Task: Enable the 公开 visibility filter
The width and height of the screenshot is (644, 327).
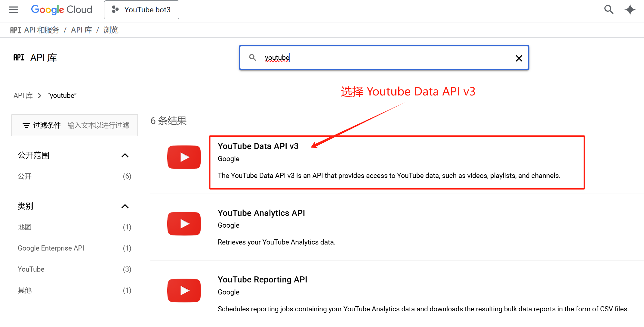Action: [x=25, y=176]
